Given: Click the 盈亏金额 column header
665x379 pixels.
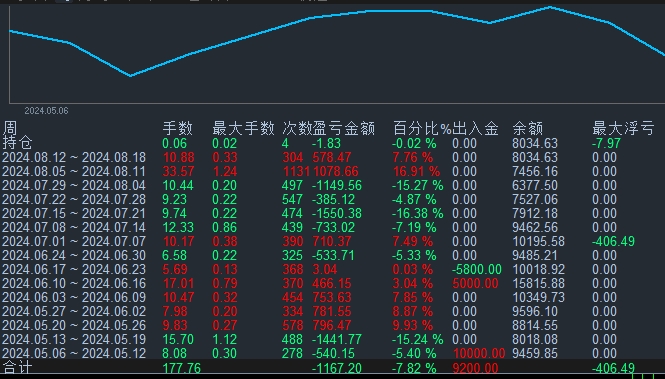Looking at the screenshot, I should 344,128.
